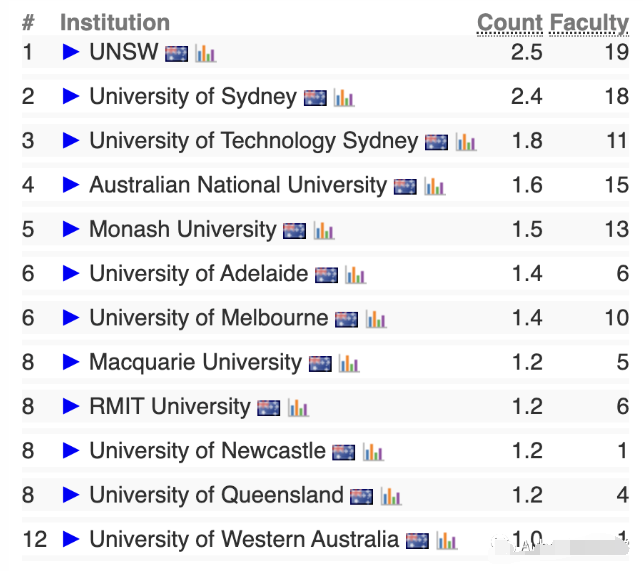643x571 pixels.
Task: Click University of Sydney's bar chart icon
Action: (344, 98)
